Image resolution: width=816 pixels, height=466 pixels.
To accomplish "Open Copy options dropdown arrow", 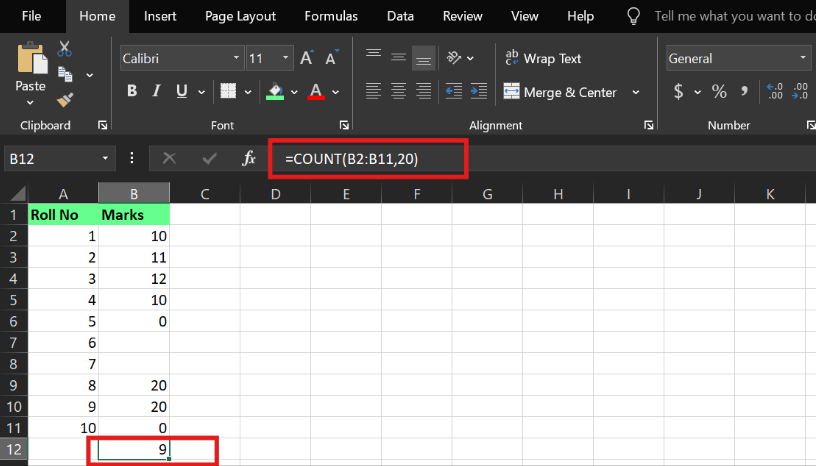I will 90,75.
